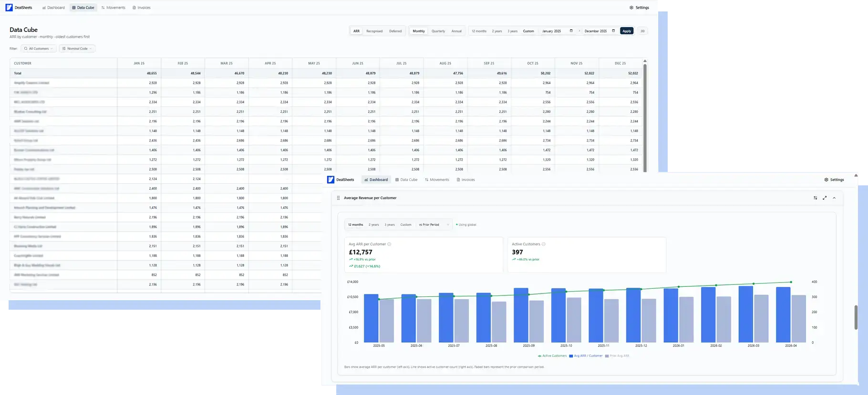Go to the Movements tab in top navigation
This screenshot has height=395, width=868.
point(114,8)
